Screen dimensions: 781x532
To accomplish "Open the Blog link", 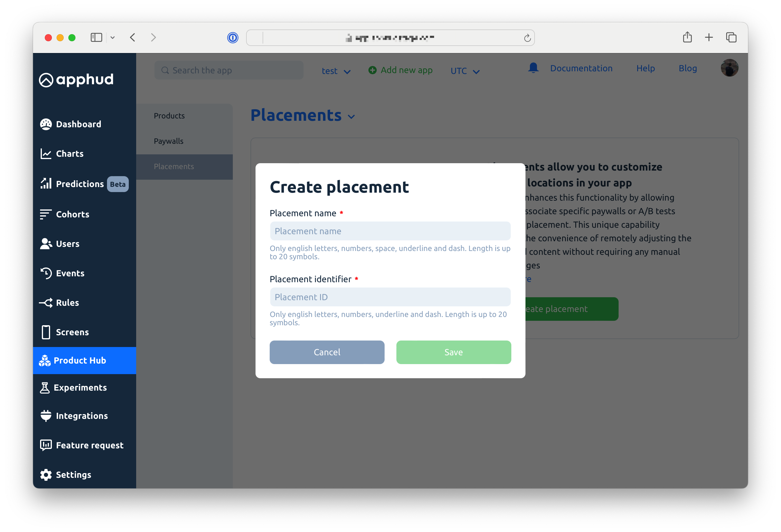I will pyautogui.click(x=688, y=68).
